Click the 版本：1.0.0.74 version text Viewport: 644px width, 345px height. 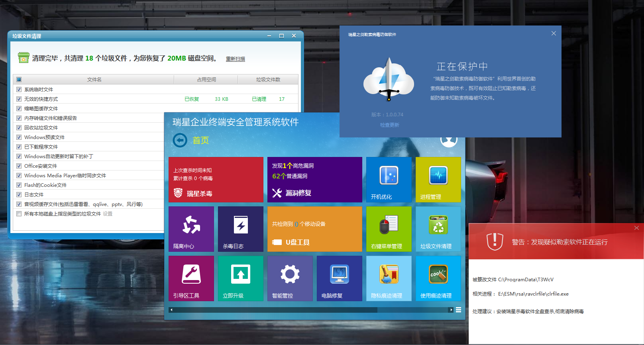(387, 115)
